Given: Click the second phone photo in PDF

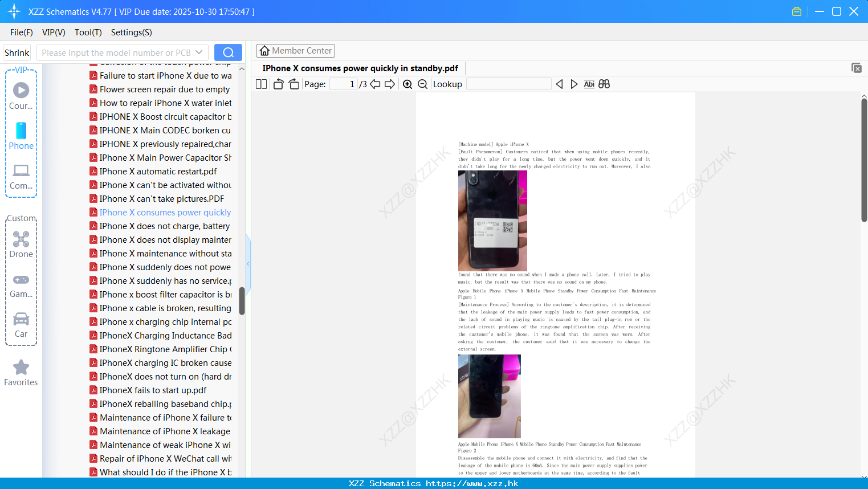Looking at the screenshot, I should pos(490,396).
